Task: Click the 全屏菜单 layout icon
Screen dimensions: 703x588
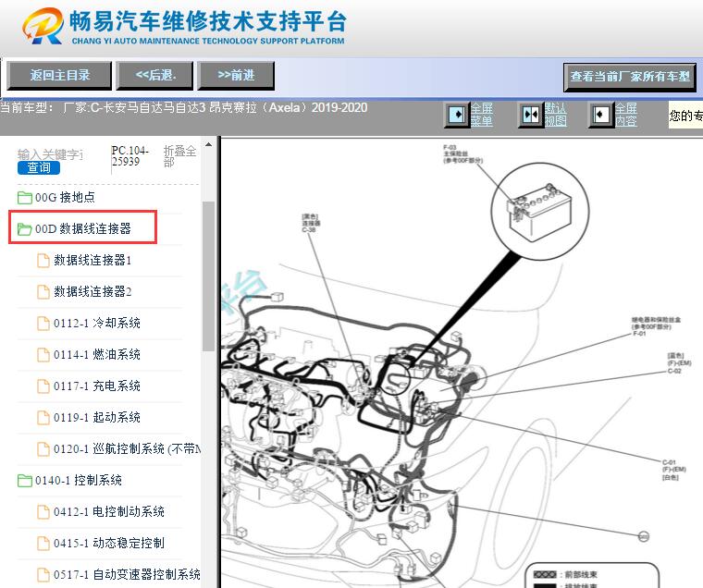Action: 457,115
